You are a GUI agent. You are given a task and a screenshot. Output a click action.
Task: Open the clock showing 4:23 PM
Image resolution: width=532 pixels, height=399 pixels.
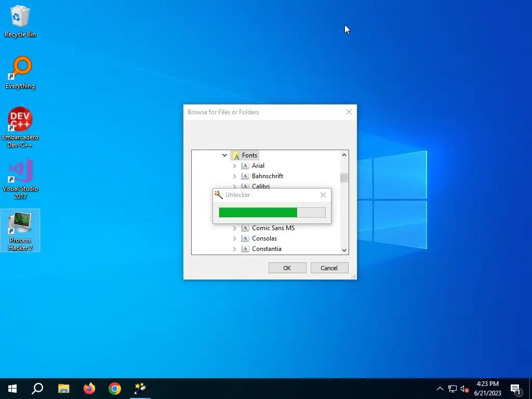(x=487, y=389)
